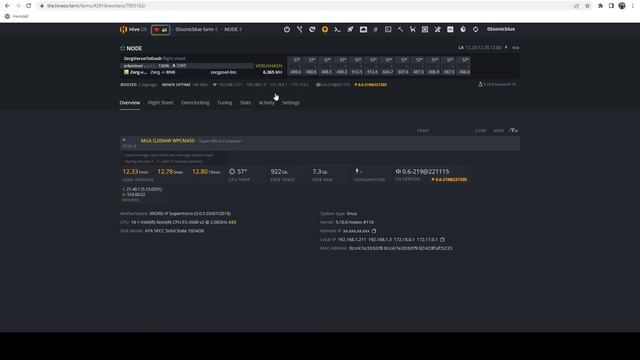Screen dimensions: 640x360
Task: Click the Intel Xeon CPU E5-2640 v2 text
Action: [x=179, y=222]
